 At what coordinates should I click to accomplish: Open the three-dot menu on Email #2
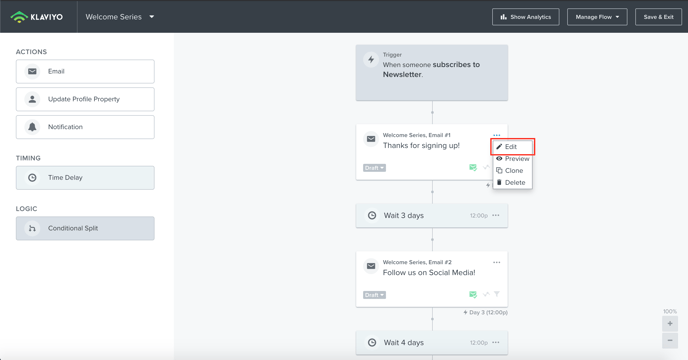pyautogui.click(x=496, y=262)
